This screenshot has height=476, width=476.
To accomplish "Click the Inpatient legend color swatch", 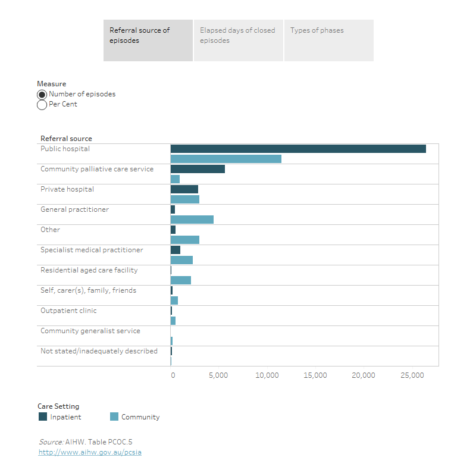I will (x=43, y=417).
